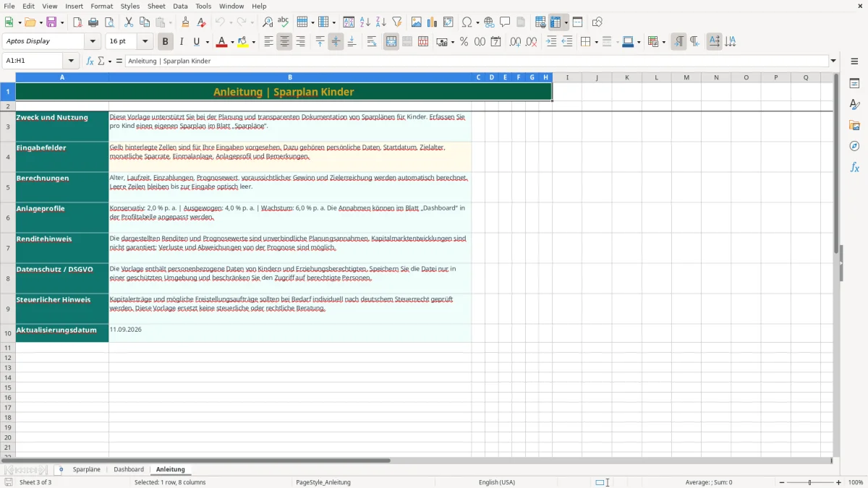The image size is (868, 488).
Task: Run the Spelling check icon
Action: click(x=284, y=22)
